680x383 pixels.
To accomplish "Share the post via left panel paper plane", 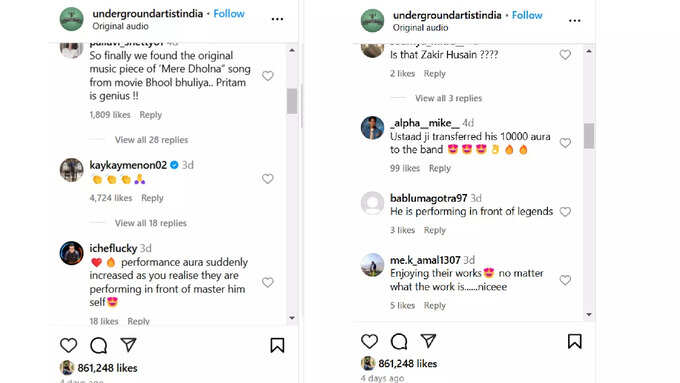I will click(128, 344).
